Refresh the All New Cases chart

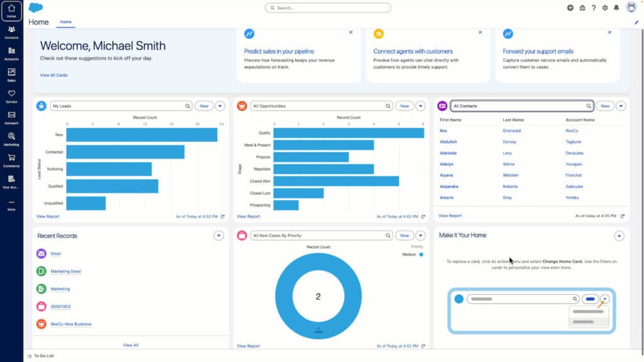[423, 346]
